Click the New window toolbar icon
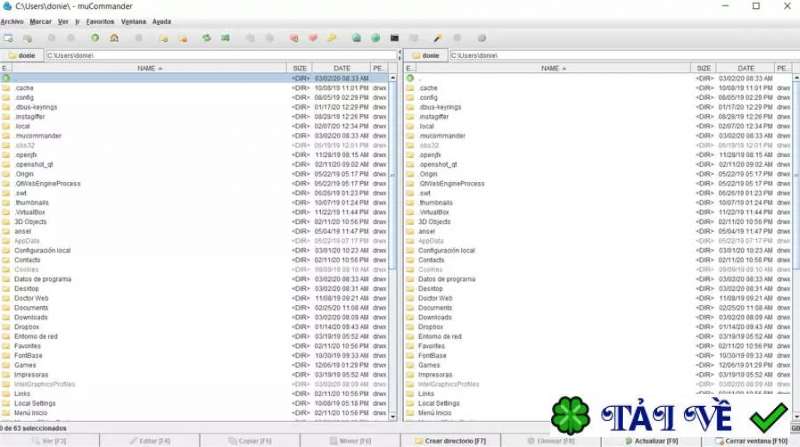The width and height of the screenshot is (800, 447). [8, 38]
